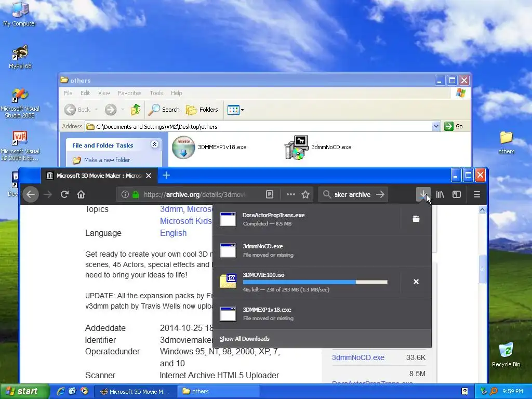Open the Address bar dropdown in Explorer
Image resolution: width=532 pixels, height=399 pixels.
tap(436, 126)
